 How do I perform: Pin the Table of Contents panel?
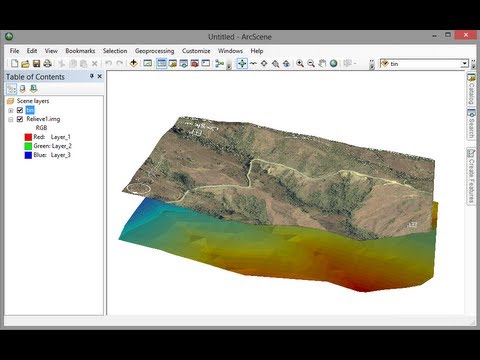pyautogui.click(x=92, y=76)
